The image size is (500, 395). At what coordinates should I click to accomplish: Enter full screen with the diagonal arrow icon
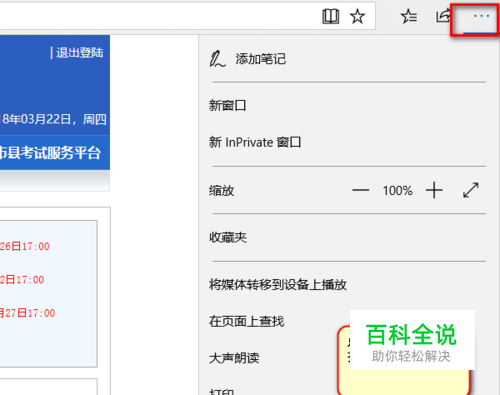[x=471, y=190]
